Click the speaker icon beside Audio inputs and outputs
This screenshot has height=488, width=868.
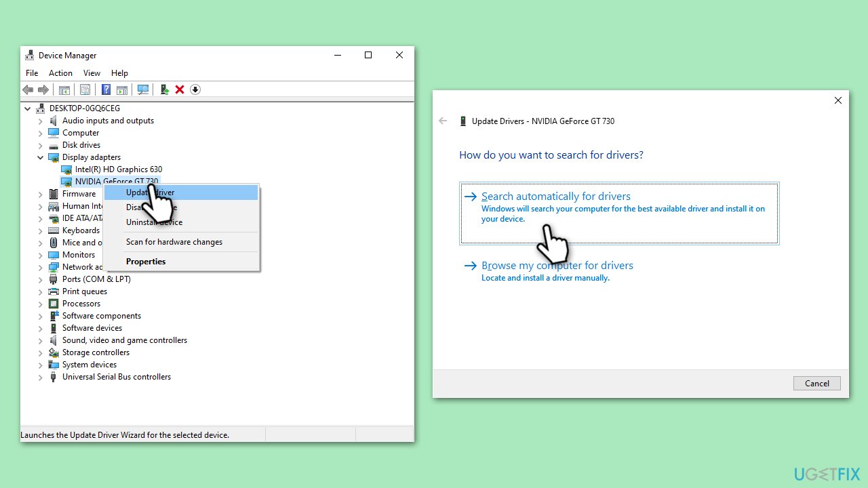tap(54, 121)
